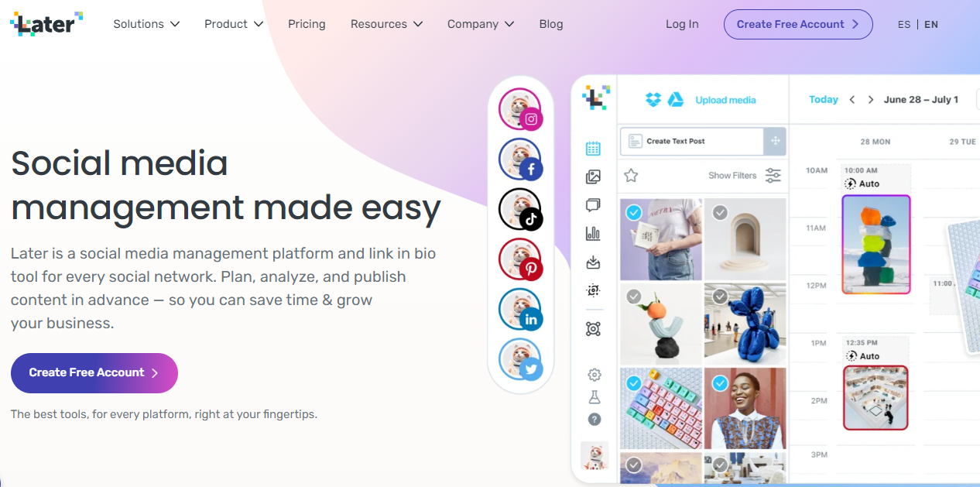Open the analytics bar chart sidebar icon
The image size is (980, 487).
(x=594, y=233)
